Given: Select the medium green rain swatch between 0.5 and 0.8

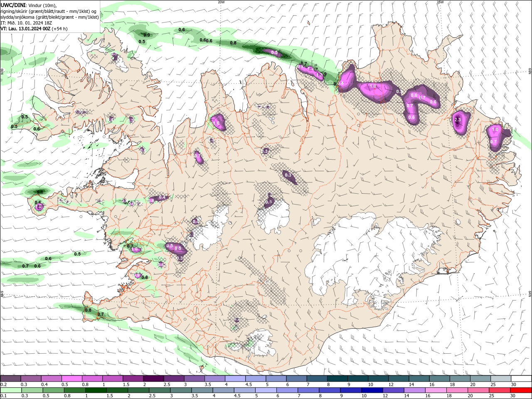Looking at the screenshot, I should pyautogui.click(x=53, y=390).
